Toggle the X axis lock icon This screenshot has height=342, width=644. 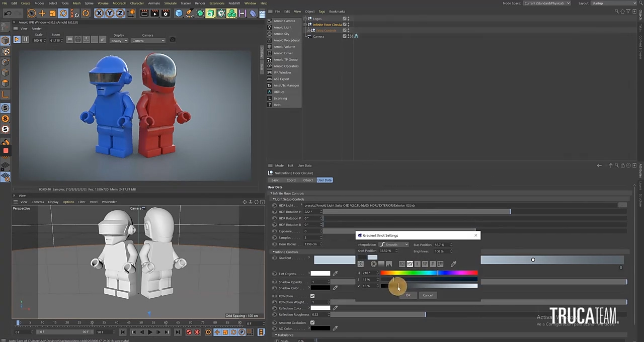99,14
